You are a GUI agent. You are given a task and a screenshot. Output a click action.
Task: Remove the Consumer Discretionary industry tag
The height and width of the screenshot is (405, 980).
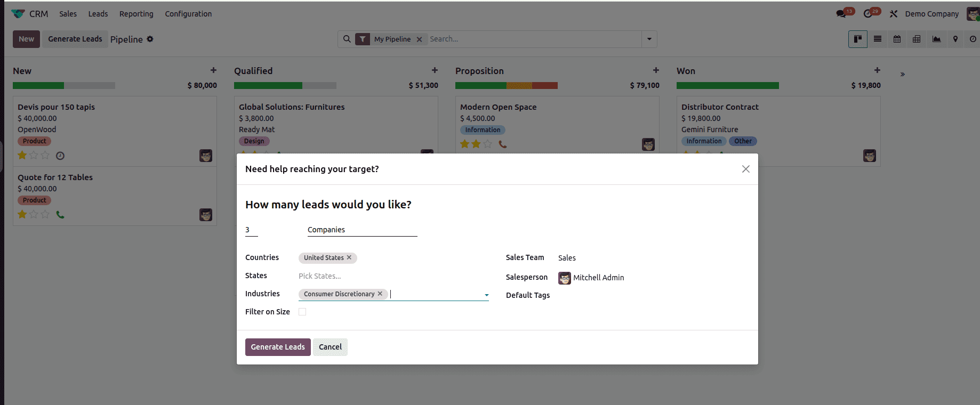tap(380, 294)
